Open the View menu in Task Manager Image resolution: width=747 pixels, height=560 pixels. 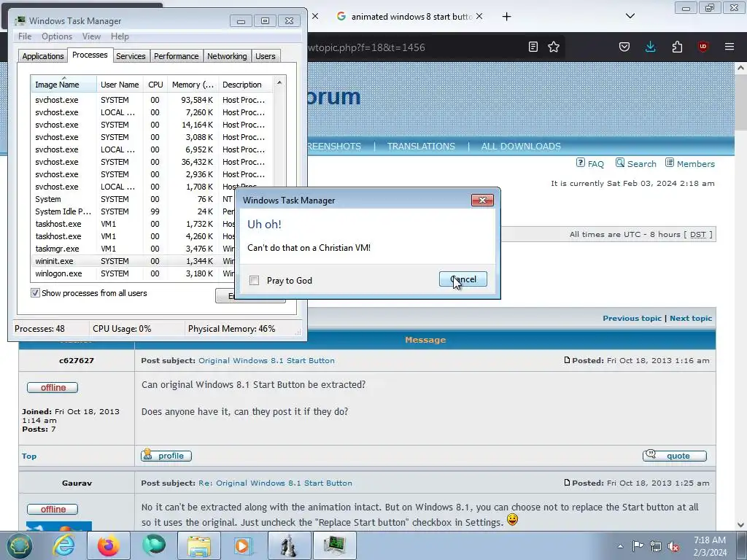coord(91,36)
